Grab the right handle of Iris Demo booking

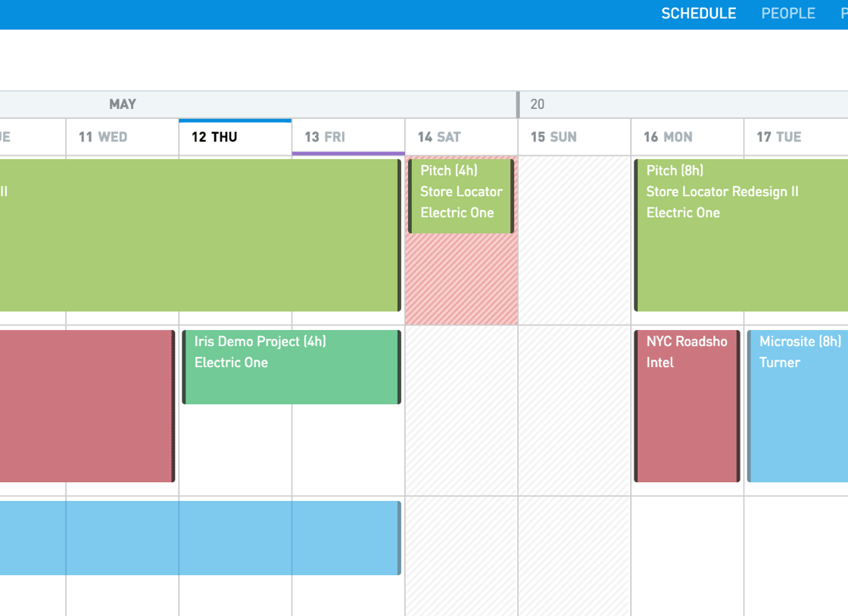click(399, 367)
